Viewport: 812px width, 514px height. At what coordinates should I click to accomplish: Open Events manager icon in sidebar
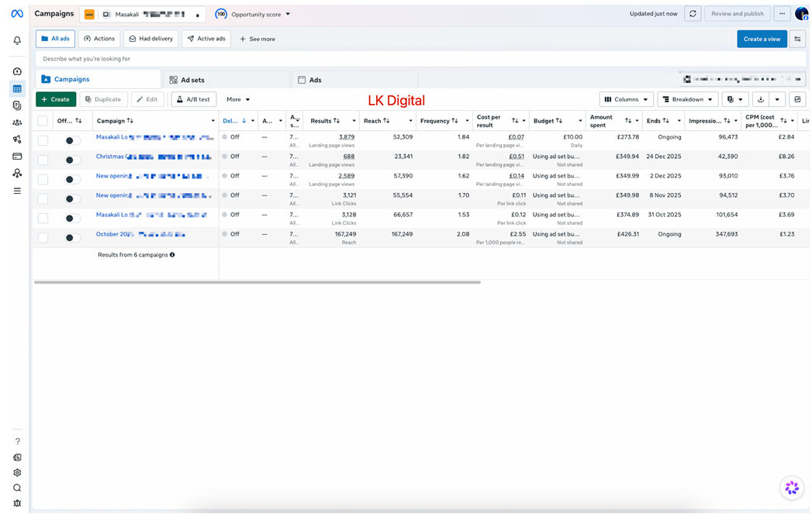tap(17, 174)
